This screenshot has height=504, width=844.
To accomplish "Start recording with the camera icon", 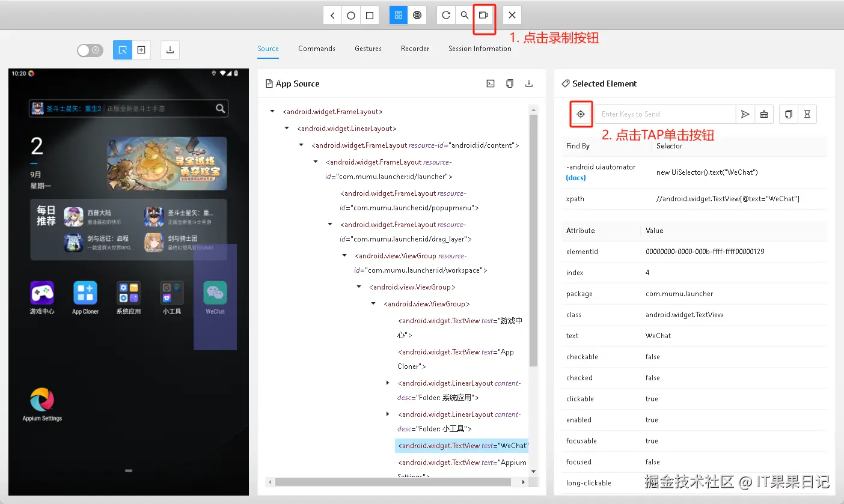I will [483, 15].
